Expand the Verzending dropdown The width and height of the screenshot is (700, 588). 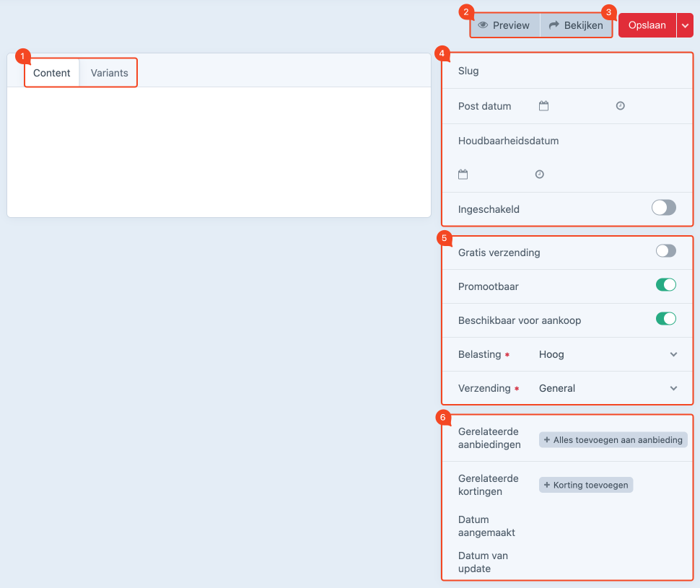tap(608, 388)
